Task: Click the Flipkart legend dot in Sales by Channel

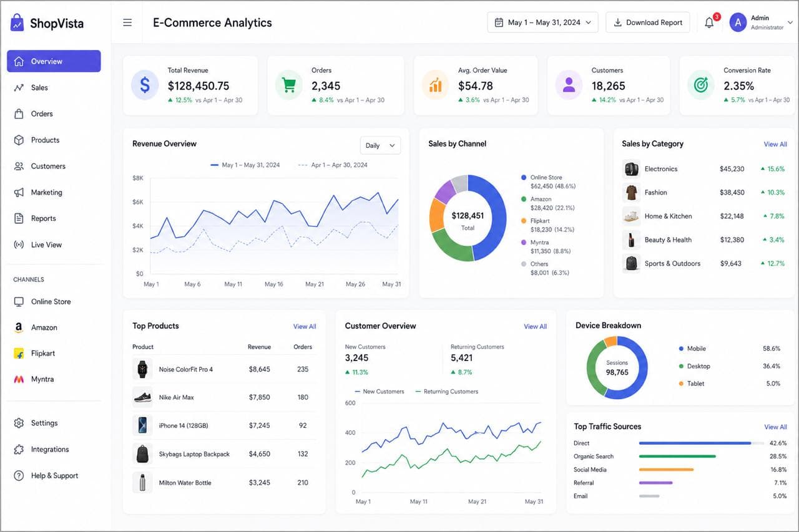Action: tap(524, 221)
